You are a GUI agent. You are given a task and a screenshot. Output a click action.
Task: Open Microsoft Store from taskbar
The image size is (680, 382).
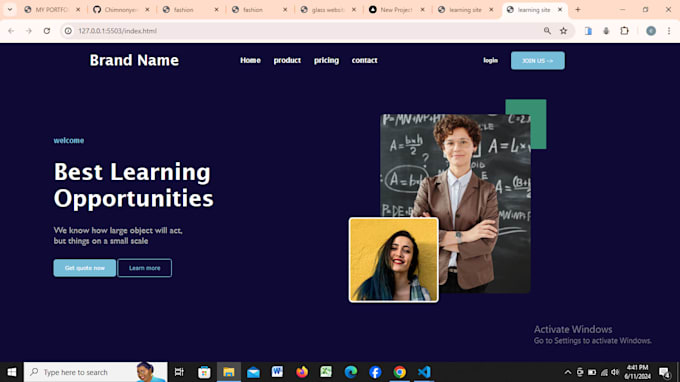pos(204,372)
